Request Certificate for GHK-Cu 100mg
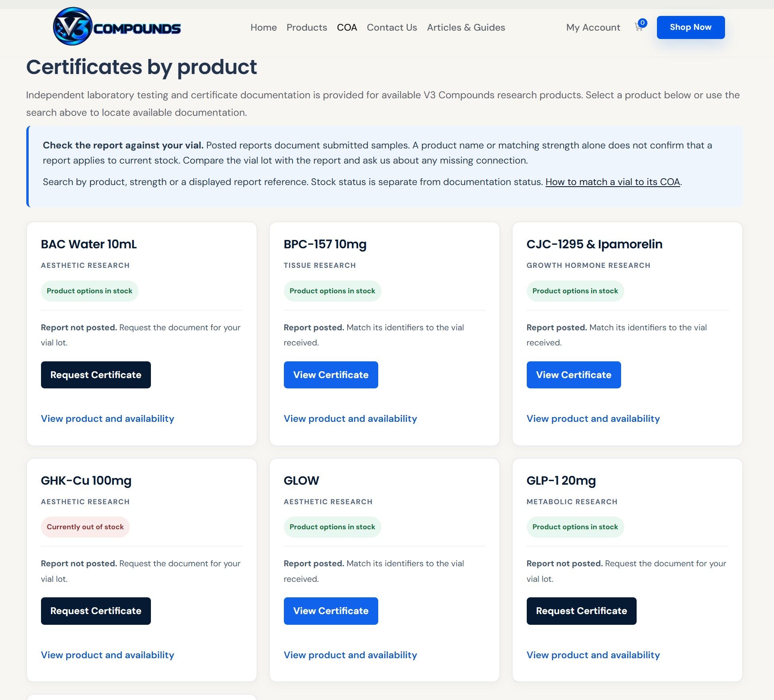774x700 pixels. (96, 611)
